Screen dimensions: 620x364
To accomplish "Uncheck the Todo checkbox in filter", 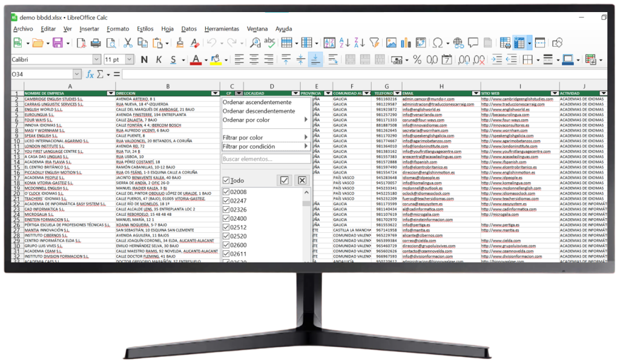I will pos(226,181).
